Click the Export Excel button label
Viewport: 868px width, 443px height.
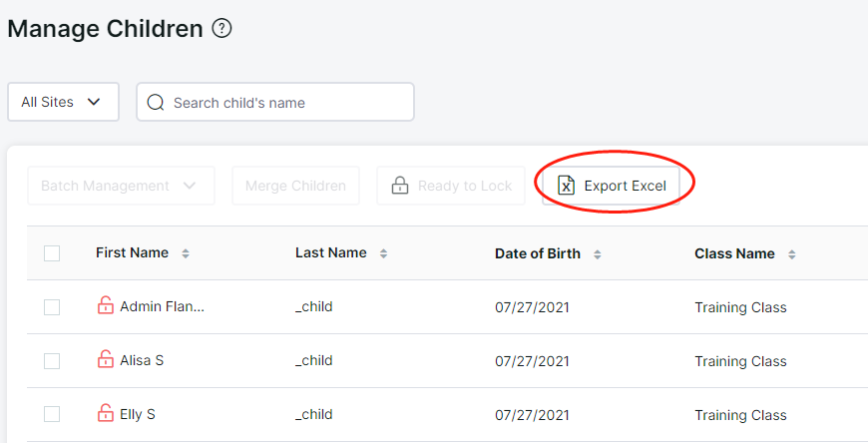click(x=625, y=186)
